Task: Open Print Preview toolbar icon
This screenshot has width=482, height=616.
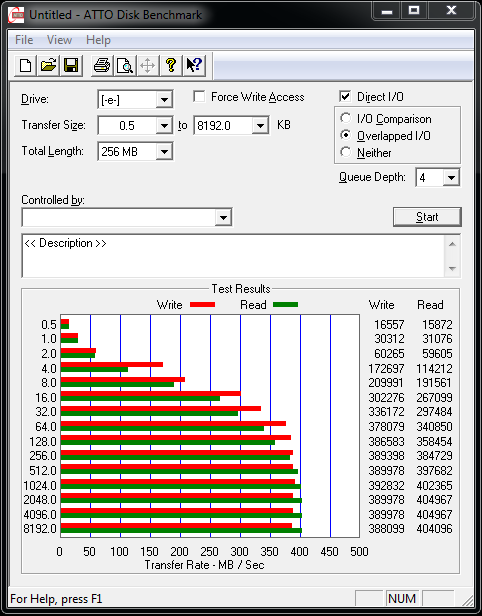Action: tap(125, 65)
